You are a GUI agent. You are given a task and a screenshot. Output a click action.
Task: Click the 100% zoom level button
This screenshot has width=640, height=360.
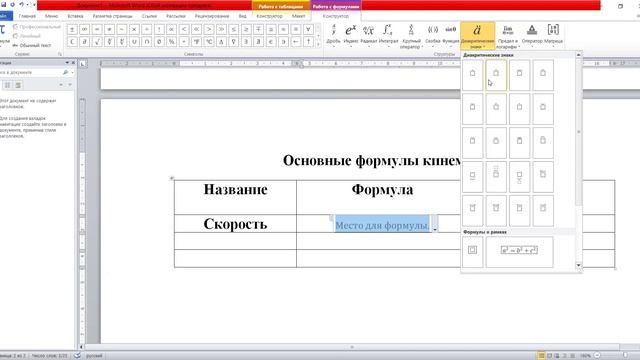tap(586, 356)
